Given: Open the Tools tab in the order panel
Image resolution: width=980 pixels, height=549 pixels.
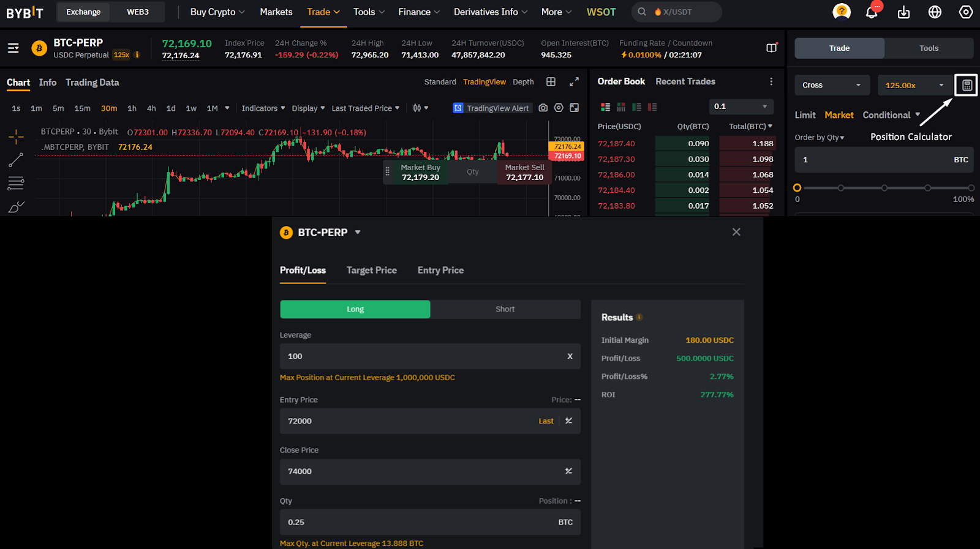Looking at the screenshot, I should pyautogui.click(x=929, y=48).
